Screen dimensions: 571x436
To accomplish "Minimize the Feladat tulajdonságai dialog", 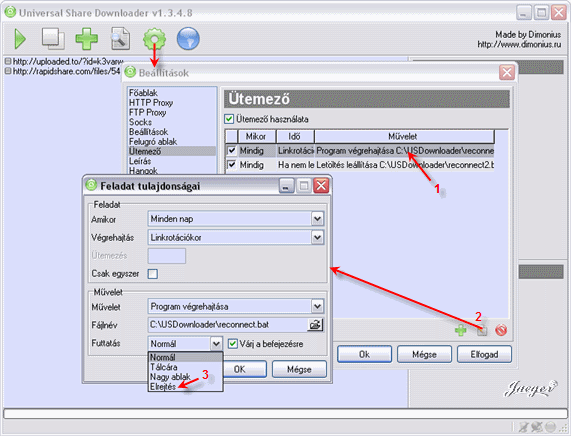I will 287,186.
